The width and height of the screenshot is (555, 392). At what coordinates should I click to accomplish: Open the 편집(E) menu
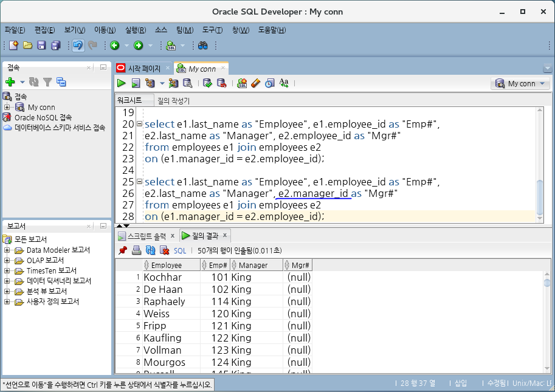(x=44, y=30)
